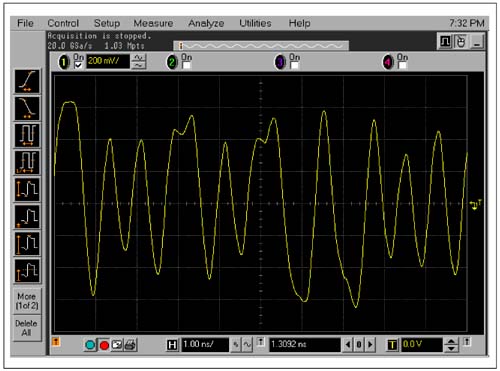Raise trigger level with the up arrow
The width and height of the screenshot is (500, 371).
point(451,341)
